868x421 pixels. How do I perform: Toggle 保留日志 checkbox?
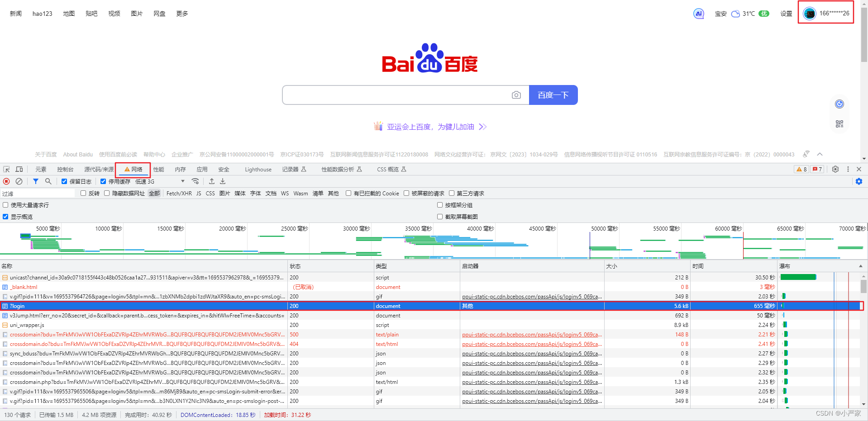coord(64,181)
